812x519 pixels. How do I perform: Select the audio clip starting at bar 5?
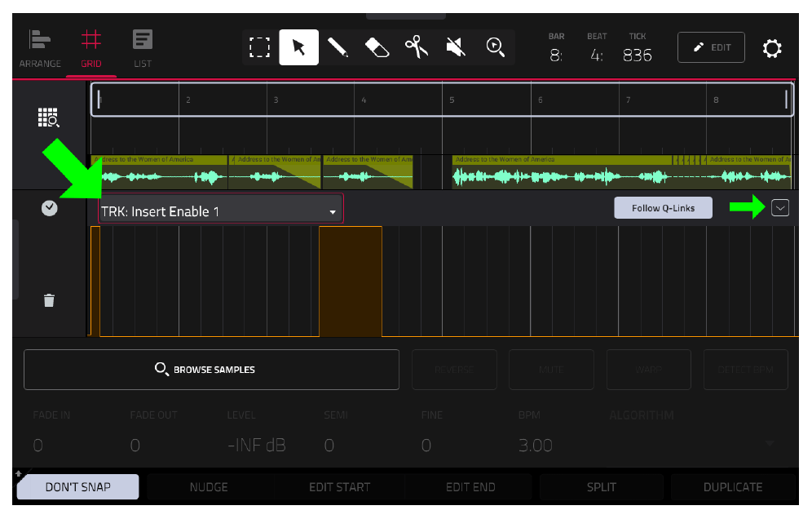click(562, 171)
